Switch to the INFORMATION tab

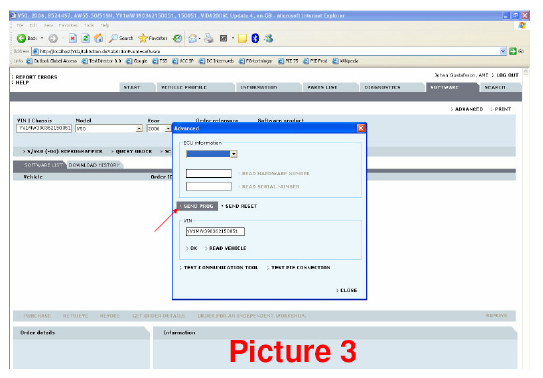point(259,87)
